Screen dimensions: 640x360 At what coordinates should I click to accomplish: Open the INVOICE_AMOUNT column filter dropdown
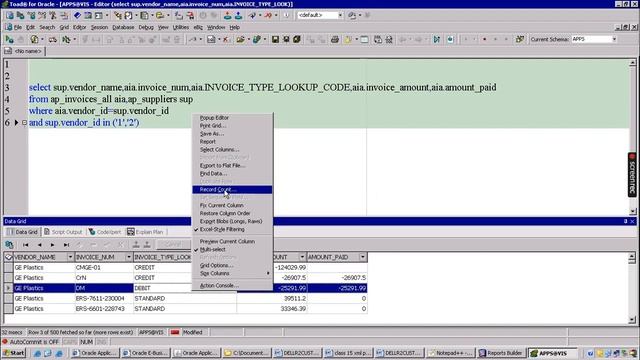(302, 257)
